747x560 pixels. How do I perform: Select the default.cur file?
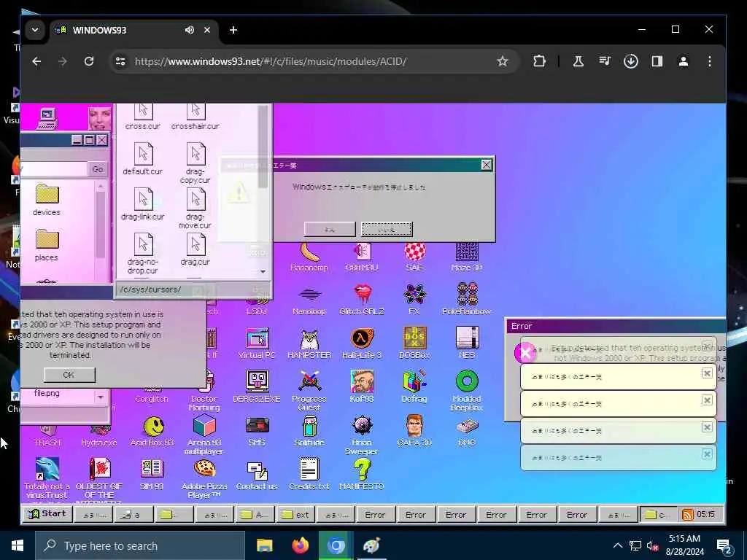coord(143,159)
